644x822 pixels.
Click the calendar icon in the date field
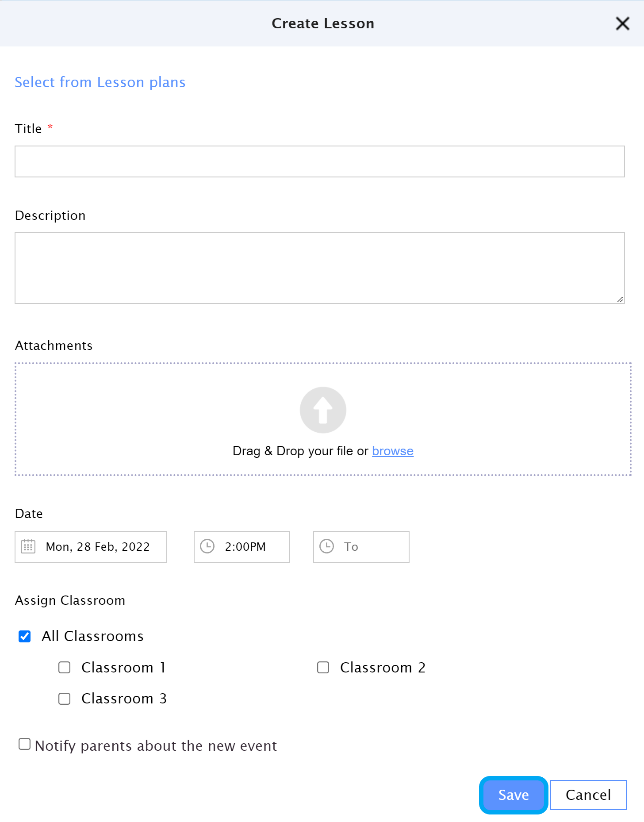pyautogui.click(x=28, y=546)
